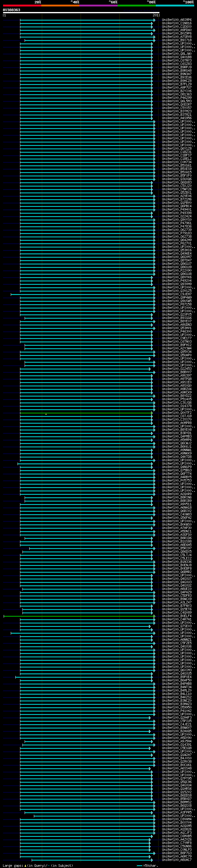Open hit UniRef100_A3GFG0
197x868 pixels.
176,535
